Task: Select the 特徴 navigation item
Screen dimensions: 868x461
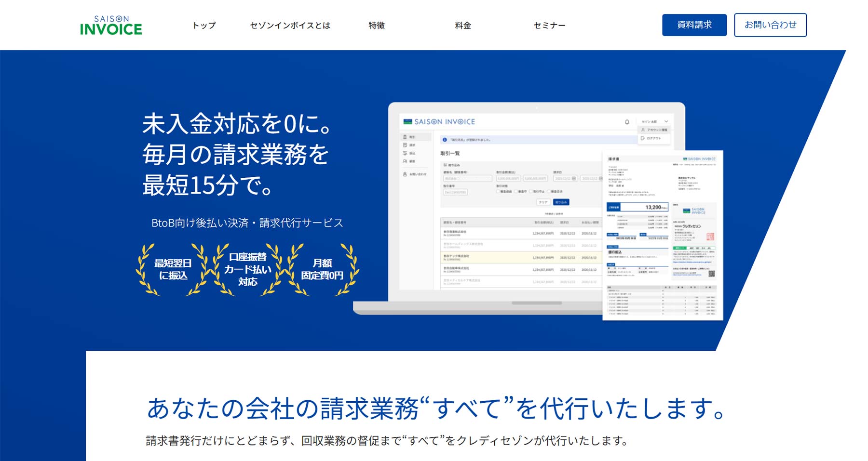Action: [377, 25]
